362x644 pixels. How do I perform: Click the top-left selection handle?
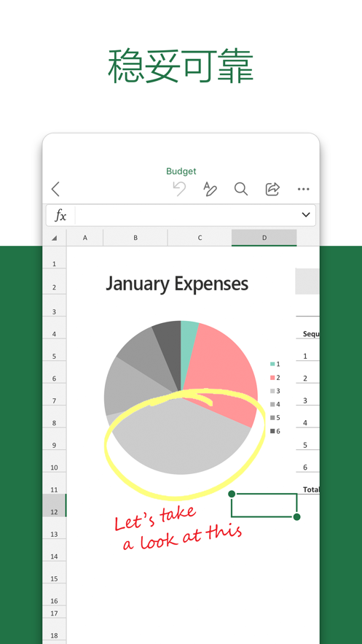[x=232, y=494]
